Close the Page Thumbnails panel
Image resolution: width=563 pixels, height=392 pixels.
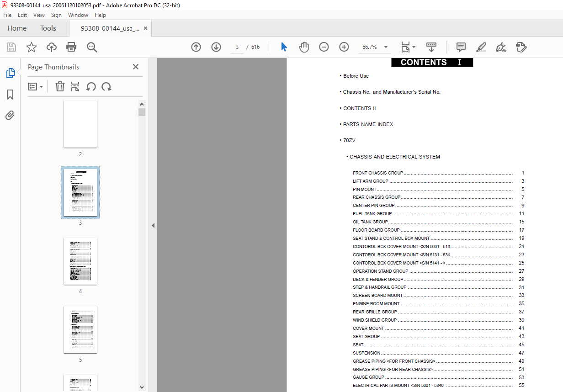[x=136, y=67]
